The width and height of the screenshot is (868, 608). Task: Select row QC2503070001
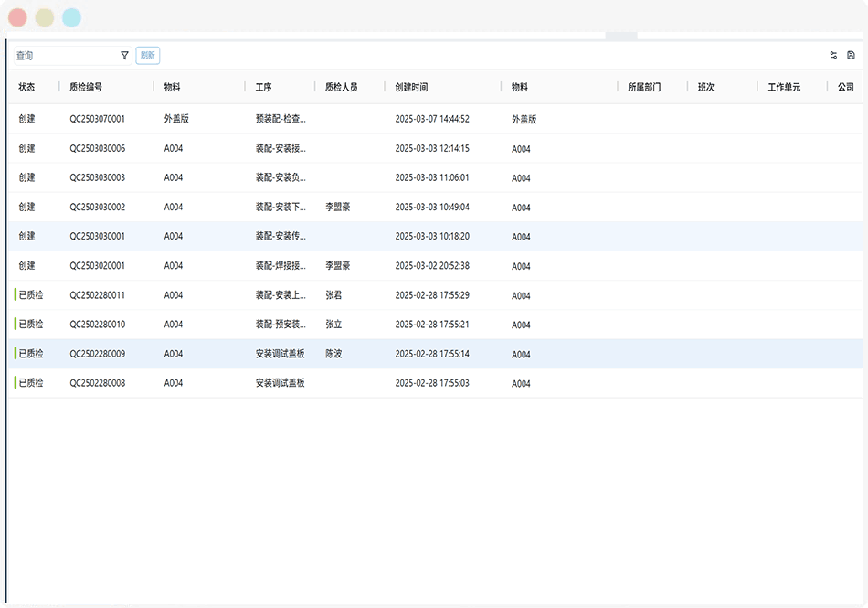[x=435, y=119]
